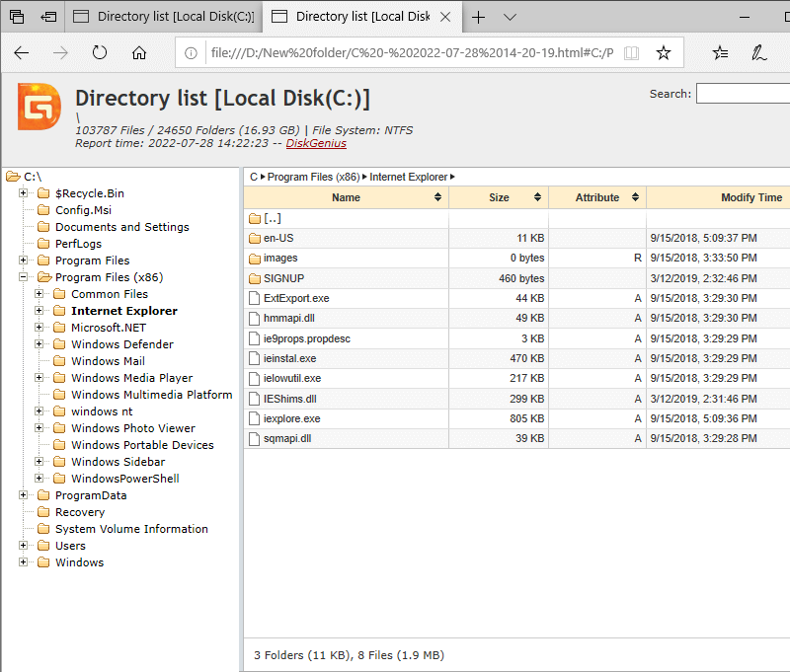Expand the WindowsPowerShell node

[x=39, y=478]
